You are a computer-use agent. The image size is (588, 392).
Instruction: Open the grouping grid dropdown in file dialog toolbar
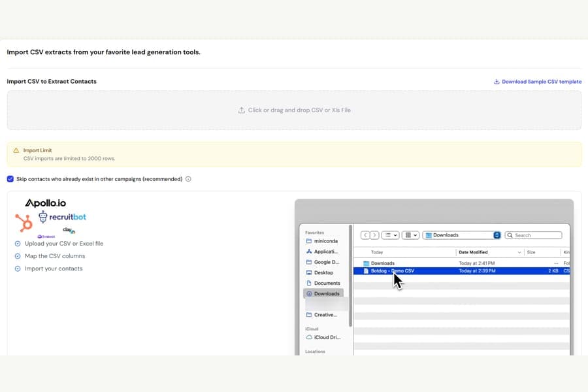pos(410,235)
